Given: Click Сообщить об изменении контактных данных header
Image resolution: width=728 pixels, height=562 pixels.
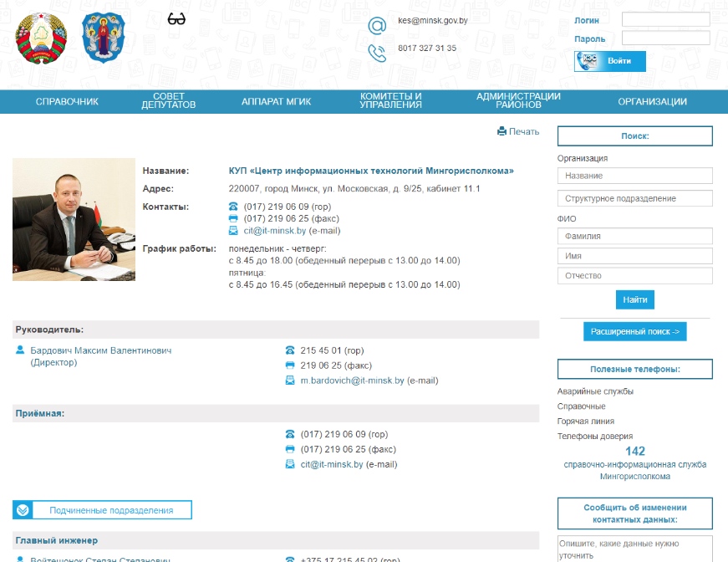Looking at the screenshot, I should 635,513.
